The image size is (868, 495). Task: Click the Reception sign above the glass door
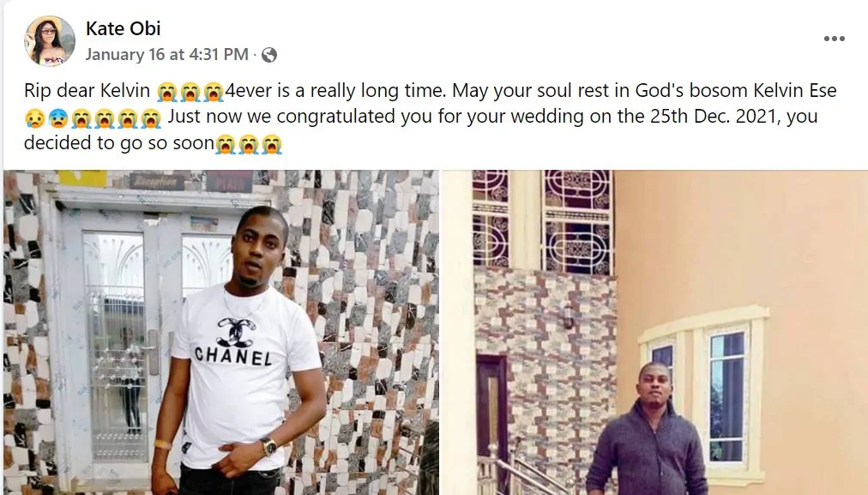coord(156,181)
